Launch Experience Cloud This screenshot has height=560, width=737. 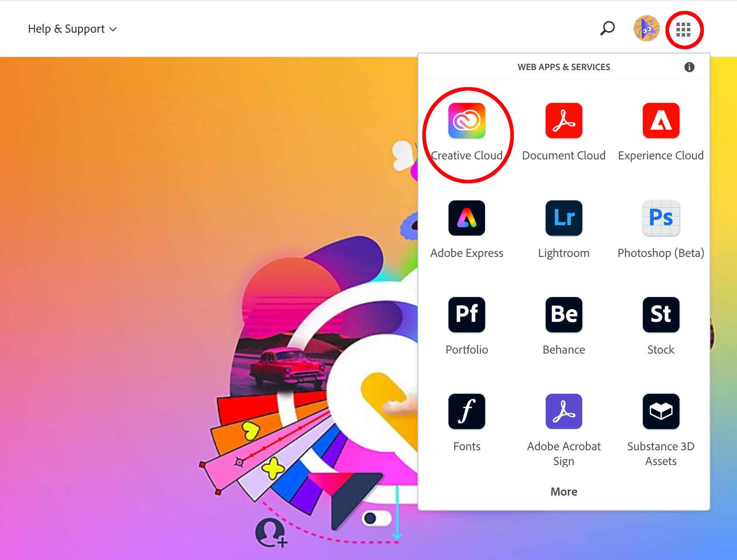660,121
